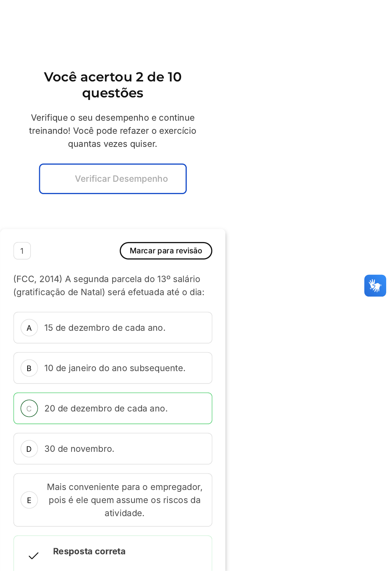Select answer text '30 de novembro'
This screenshot has width=392, height=571.
tap(79, 449)
